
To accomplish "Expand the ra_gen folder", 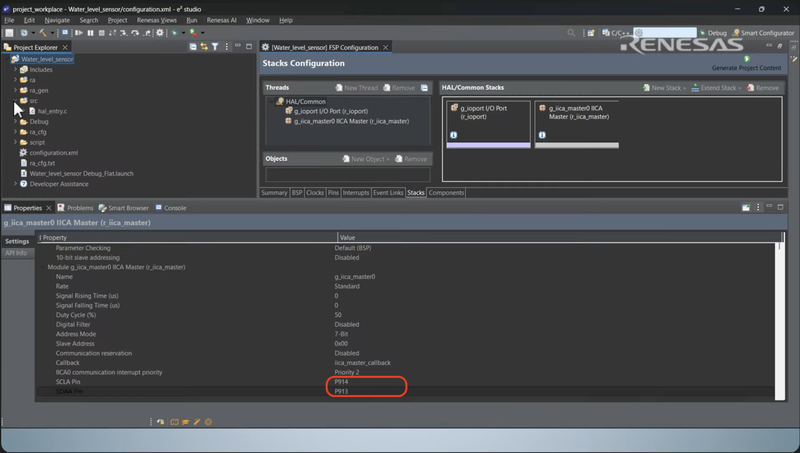I will (x=15, y=90).
